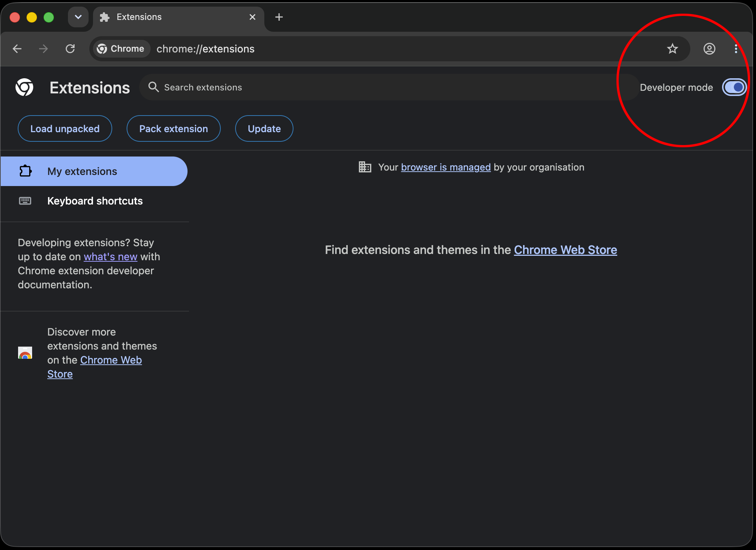Viewport: 756px width, 550px height.
Task: Click the managed organisation building icon
Action: [365, 167]
